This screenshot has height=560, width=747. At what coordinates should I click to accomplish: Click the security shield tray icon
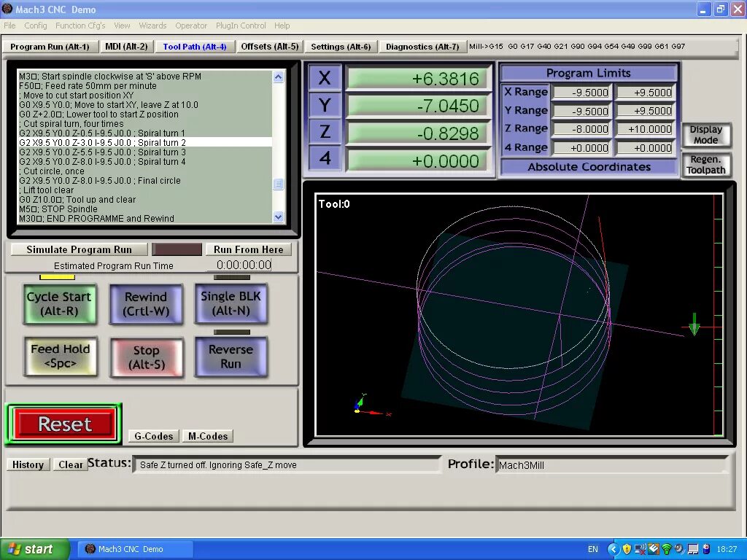(x=627, y=549)
